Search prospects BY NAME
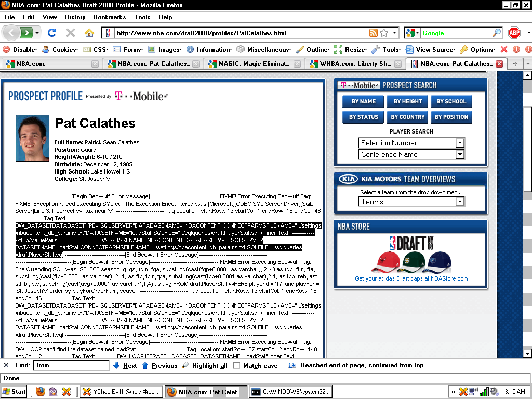This screenshot has width=532, height=399. pos(363,101)
